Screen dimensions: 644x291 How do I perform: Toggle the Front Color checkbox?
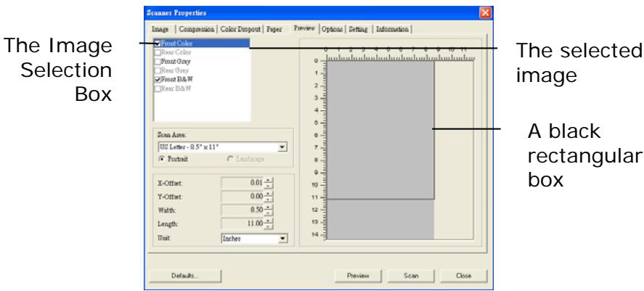tap(157, 43)
